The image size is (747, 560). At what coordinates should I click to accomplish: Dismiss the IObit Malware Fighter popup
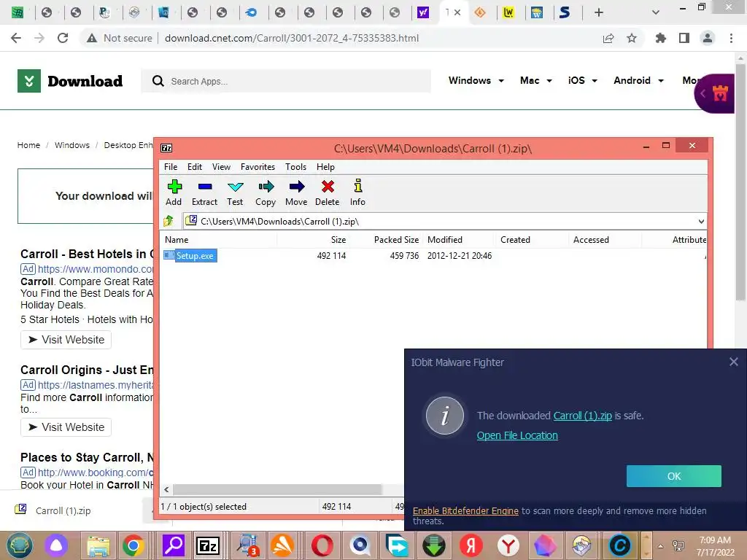tap(734, 362)
